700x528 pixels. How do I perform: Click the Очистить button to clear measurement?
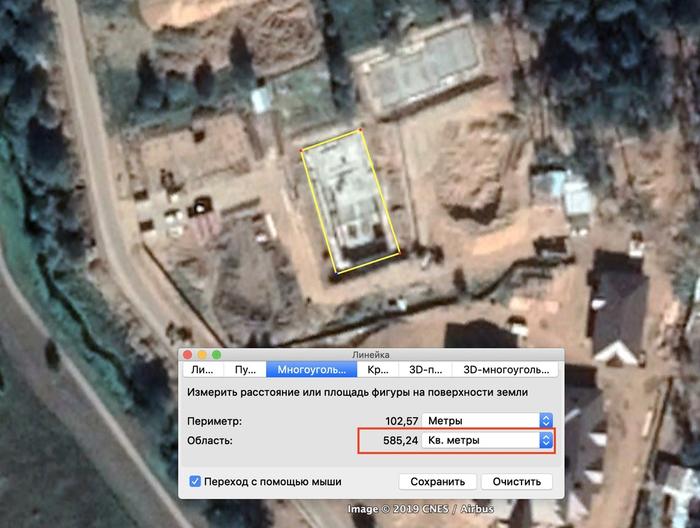coord(516,481)
